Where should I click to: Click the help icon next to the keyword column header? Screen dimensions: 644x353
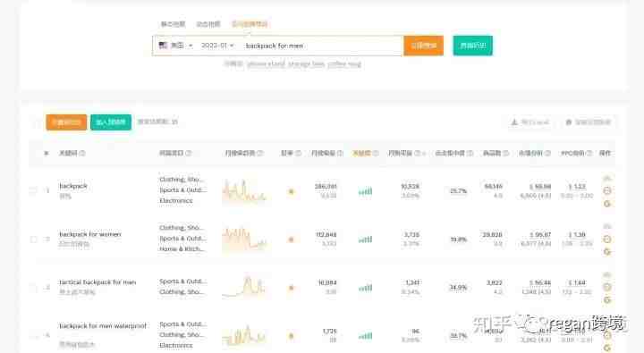(x=82, y=153)
